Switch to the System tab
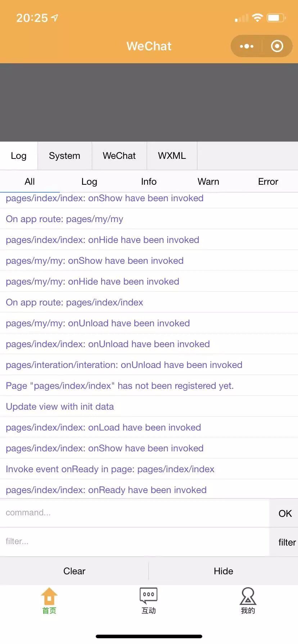This screenshot has width=298, height=644. click(64, 156)
